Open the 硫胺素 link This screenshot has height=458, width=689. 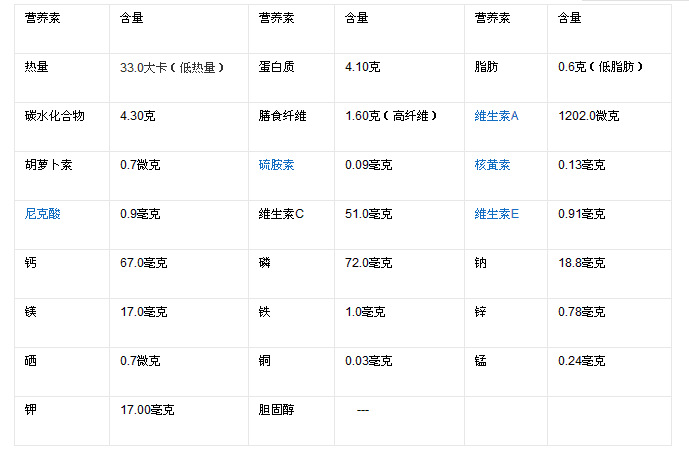(x=276, y=165)
